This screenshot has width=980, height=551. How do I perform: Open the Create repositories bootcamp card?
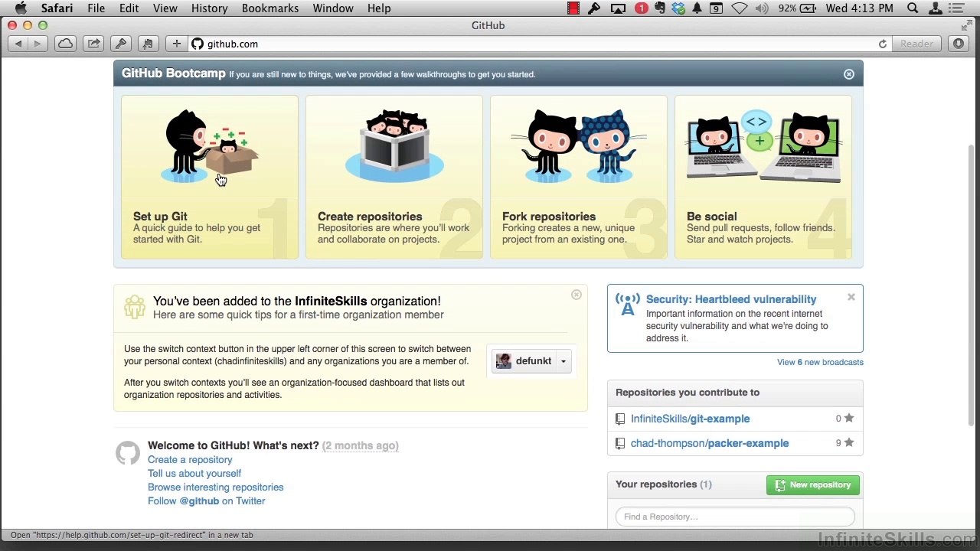(x=394, y=177)
